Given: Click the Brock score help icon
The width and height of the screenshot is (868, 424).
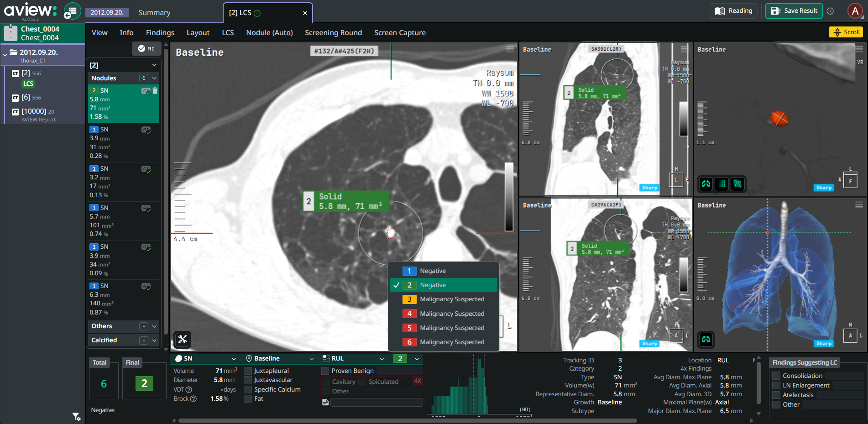Looking at the screenshot, I should click(x=193, y=399).
